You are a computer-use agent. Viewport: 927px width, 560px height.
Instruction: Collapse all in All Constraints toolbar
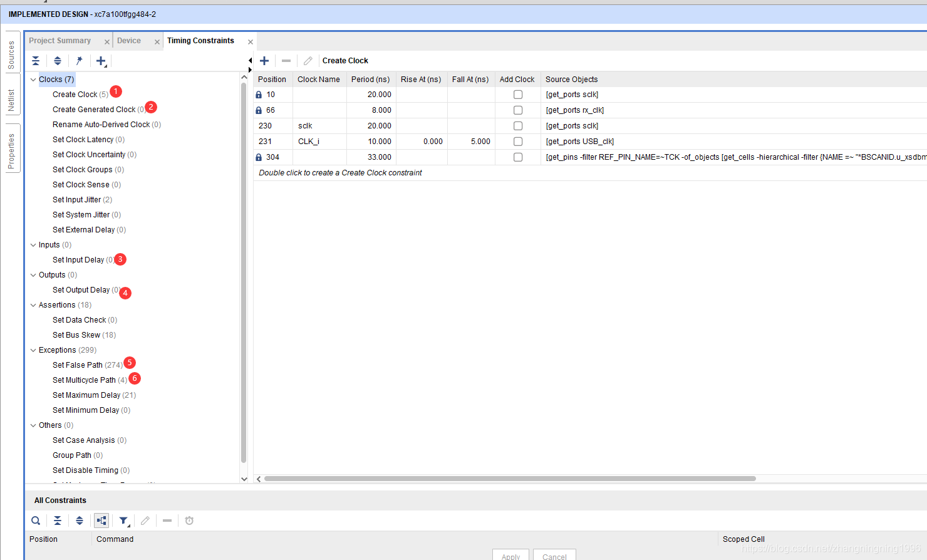pos(58,521)
